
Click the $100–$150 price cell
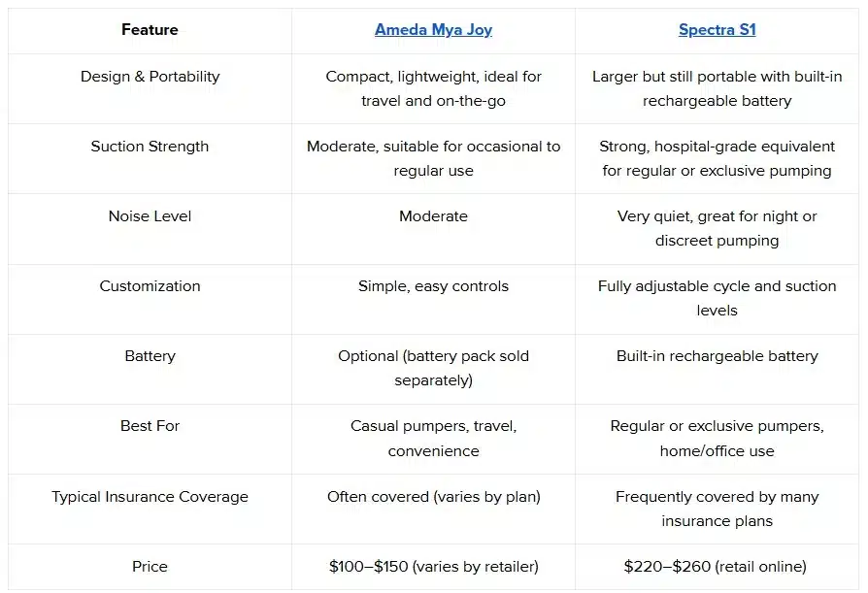click(433, 567)
